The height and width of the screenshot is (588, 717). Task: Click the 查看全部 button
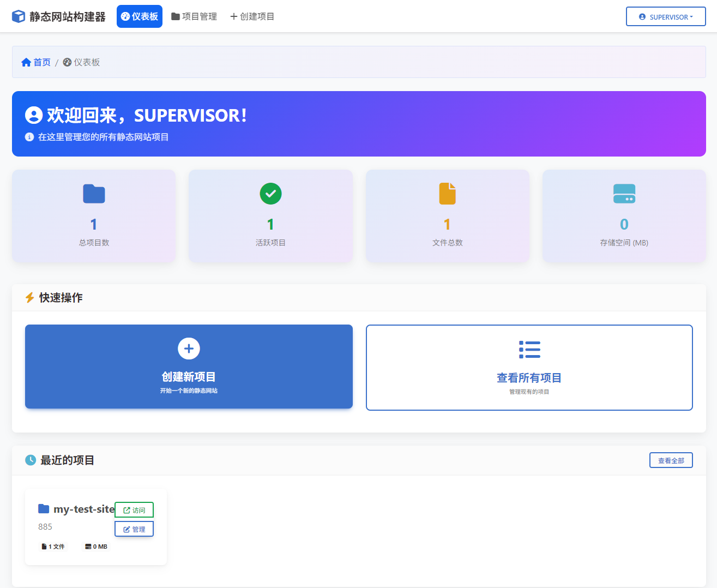pos(671,460)
